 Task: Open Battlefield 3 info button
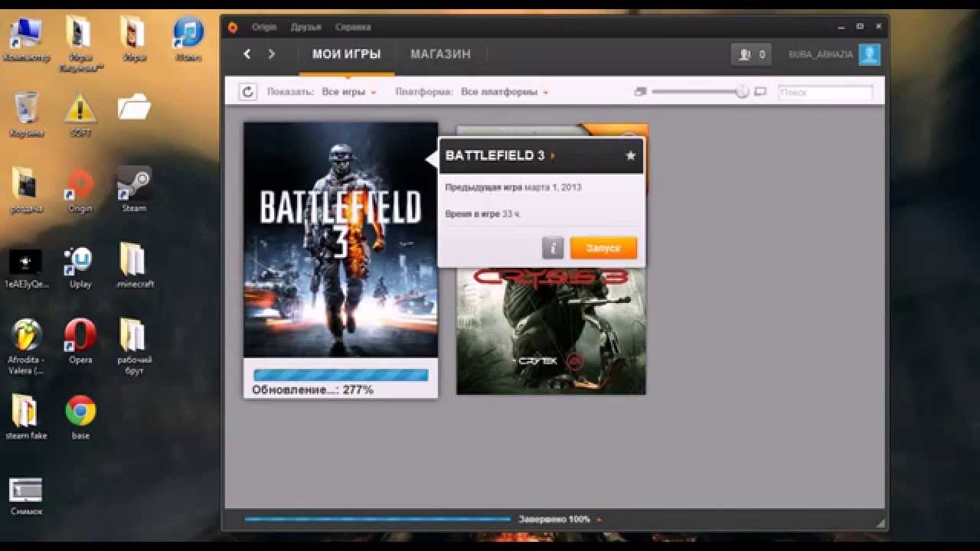pyautogui.click(x=553, y=248)
